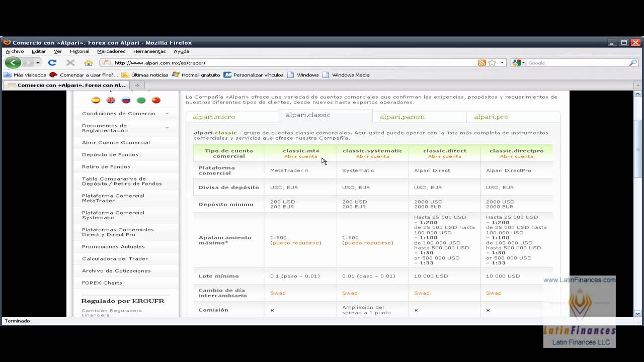
Task: Open FOREX Charts sidebar link
Action: (x=102, y=283)
